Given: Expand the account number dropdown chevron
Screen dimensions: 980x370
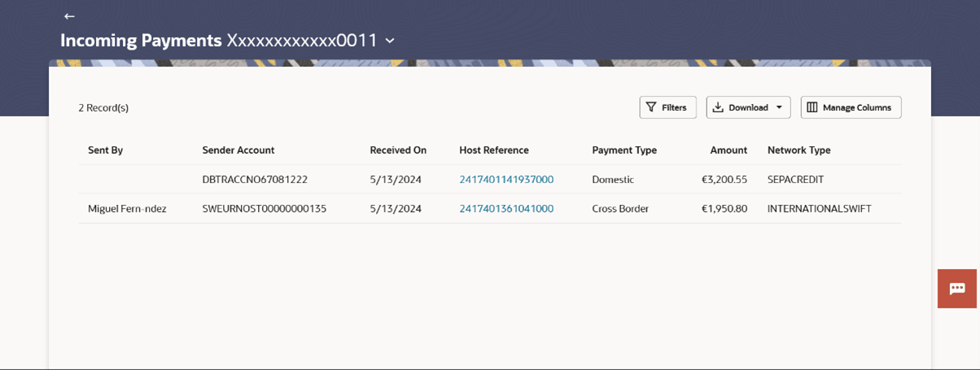Looking at the screenshot, I should point(390,41).
